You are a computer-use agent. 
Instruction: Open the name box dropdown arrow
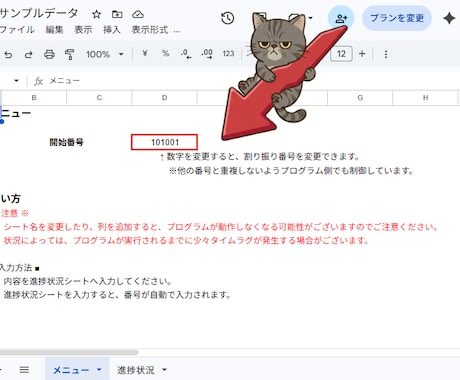click(x=16, y=81)
